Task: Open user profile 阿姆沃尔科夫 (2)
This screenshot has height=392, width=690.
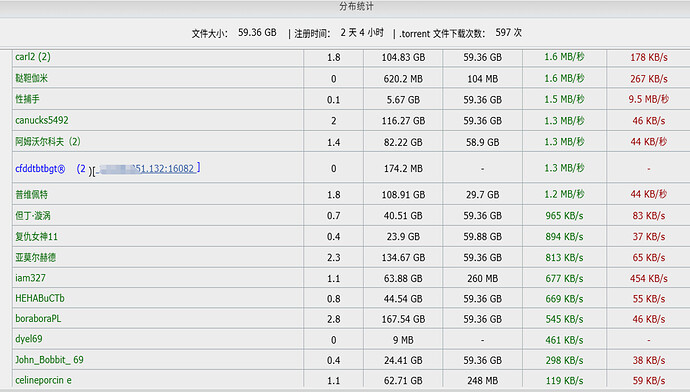Action: click(x=48, y=141)
